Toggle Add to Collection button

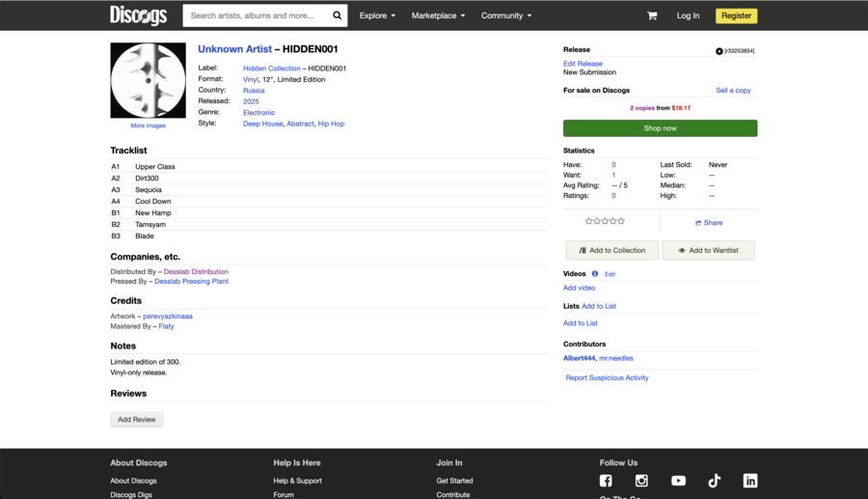tap(612, 250)
